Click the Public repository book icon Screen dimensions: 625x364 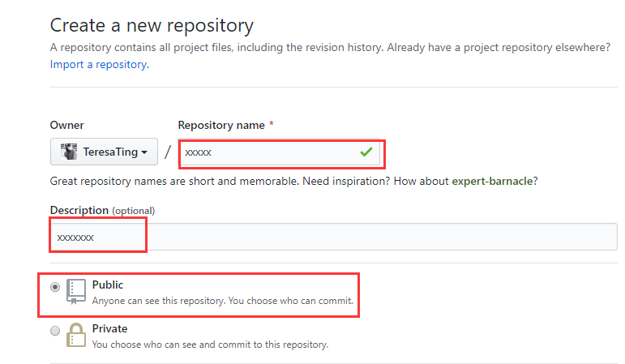click(x=75, y=291)
